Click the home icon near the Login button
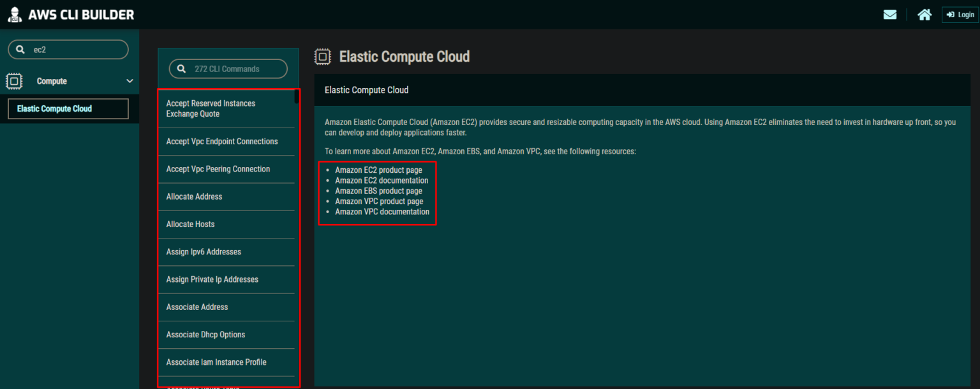 coord(924,14)
